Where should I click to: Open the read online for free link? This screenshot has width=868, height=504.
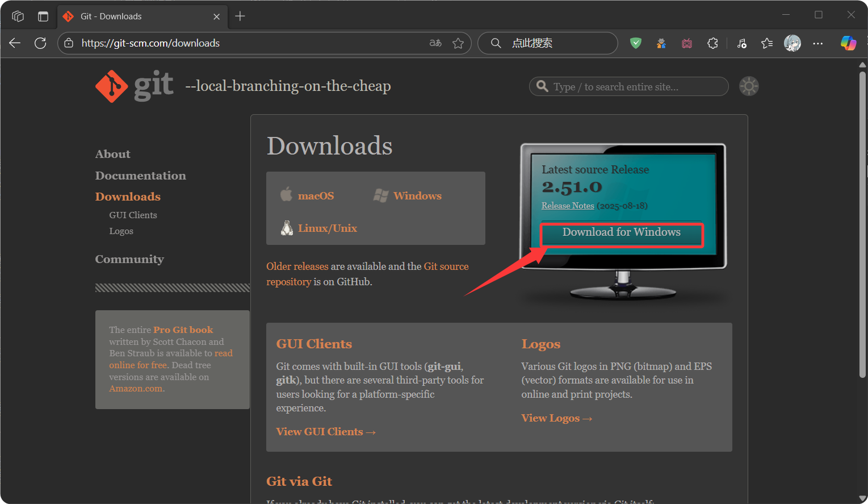(171, 359)
